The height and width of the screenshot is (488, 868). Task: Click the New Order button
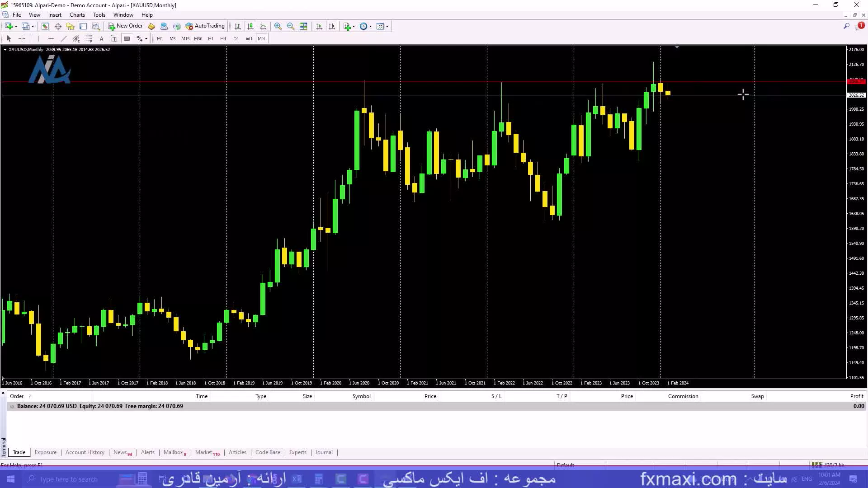pyautogui.click(x=125, y=26)
